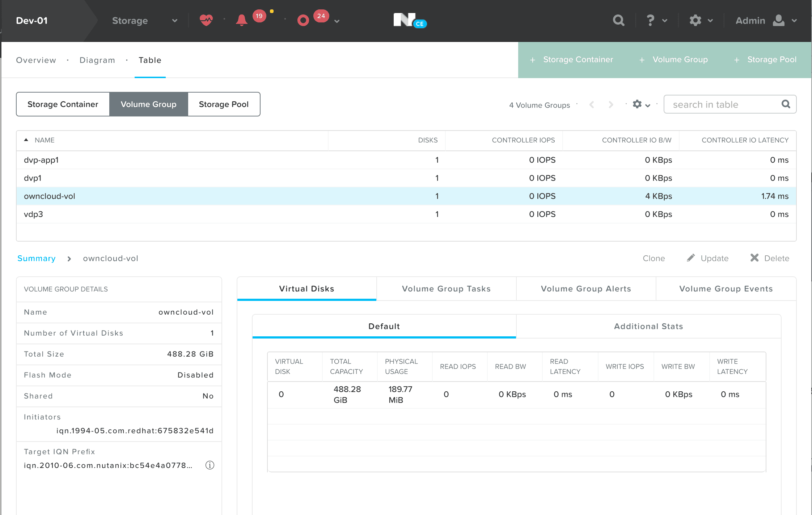Viewport: 812px width, 515px height.
Task: Open alerts bell with 19 notifications
Action: point(242,20)
